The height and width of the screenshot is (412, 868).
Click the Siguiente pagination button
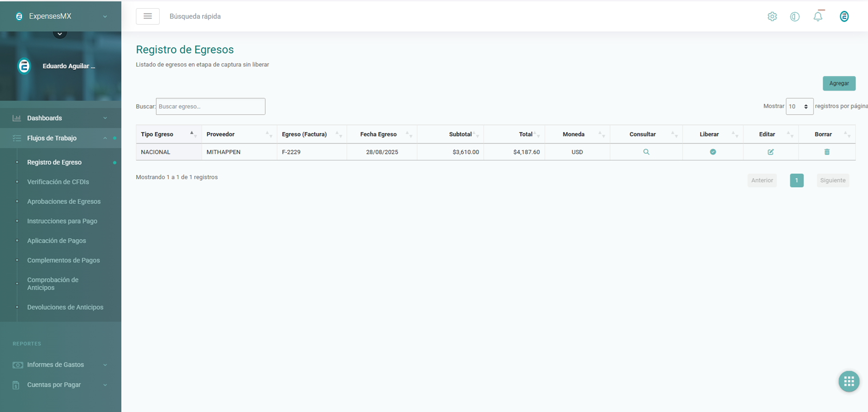point(832,180)
